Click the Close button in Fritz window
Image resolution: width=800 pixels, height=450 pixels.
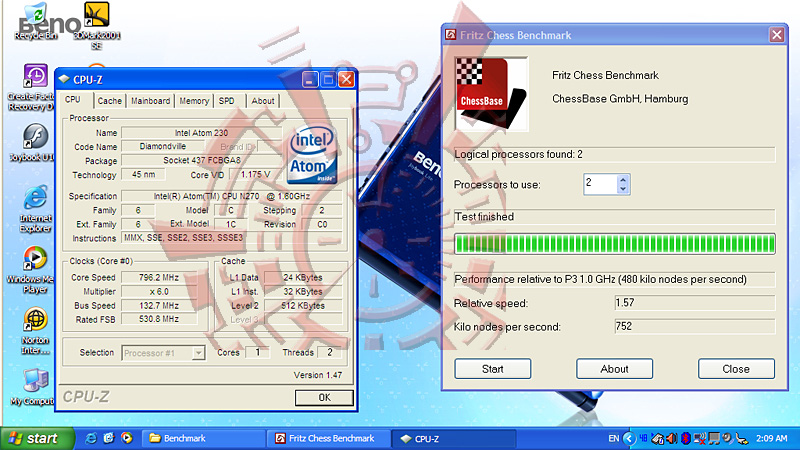736,369
